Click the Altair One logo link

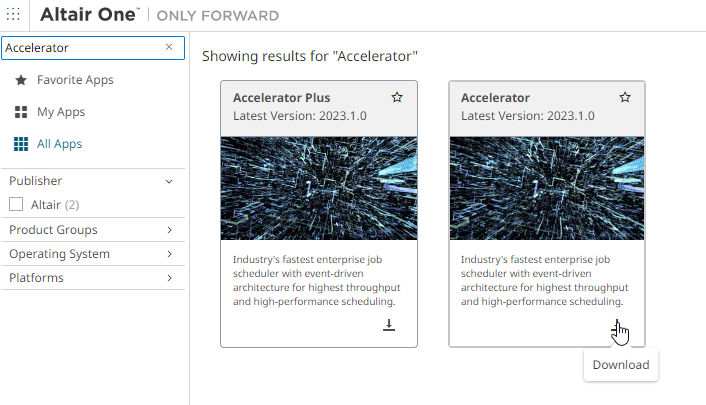click(88, 15)
